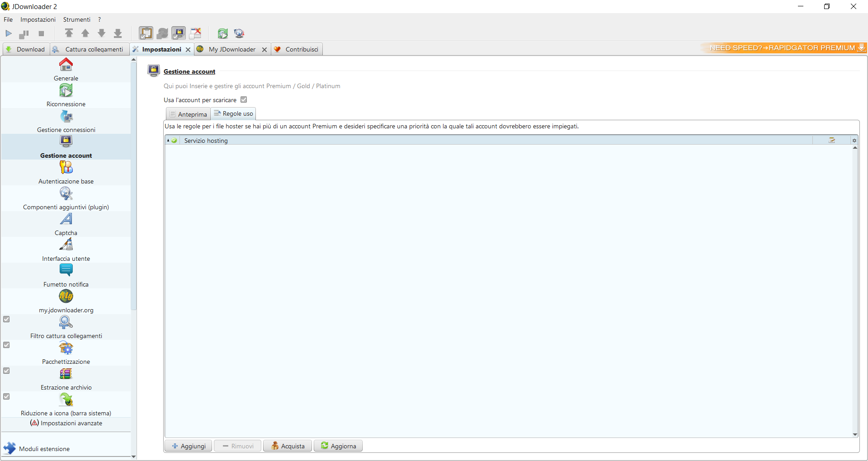
Task: Click the Aggiungi button
Action: (189, 446)
